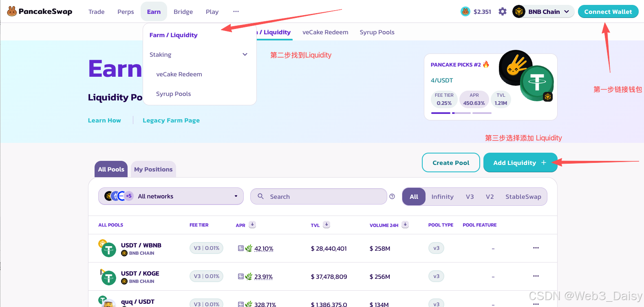Click the 450.63% APR pill on Pancake Picks
Screen dimensions: 644x307
(x=474, y=99)
